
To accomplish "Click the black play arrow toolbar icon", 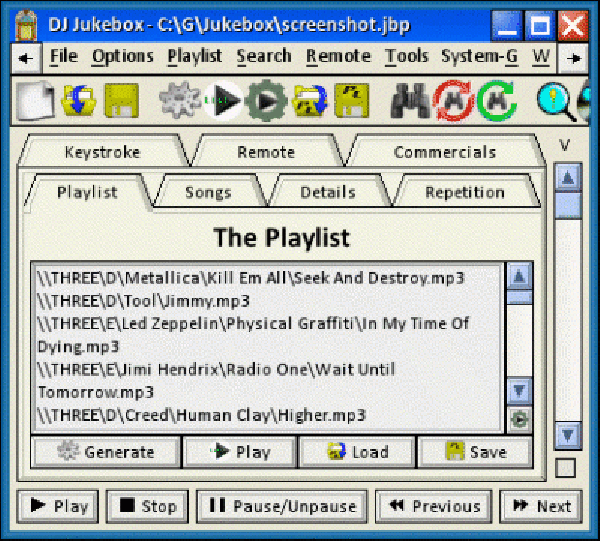I will click(223, 102).
